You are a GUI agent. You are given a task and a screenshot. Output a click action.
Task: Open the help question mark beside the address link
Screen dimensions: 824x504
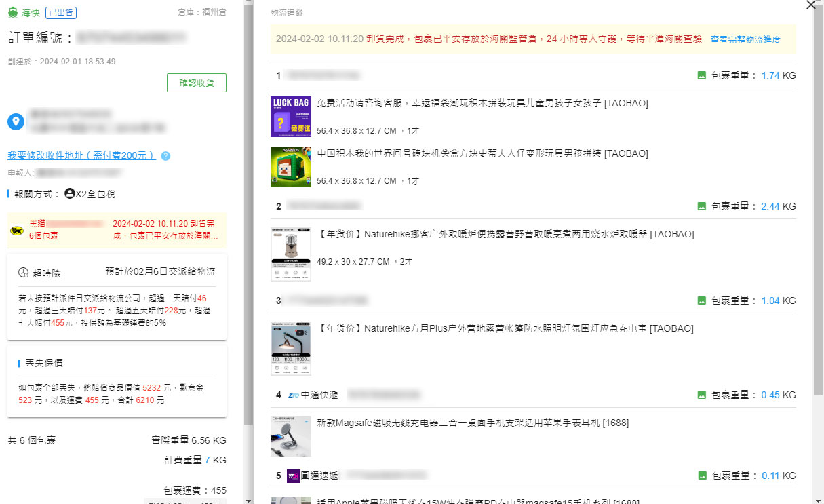[x=165, y=156]
